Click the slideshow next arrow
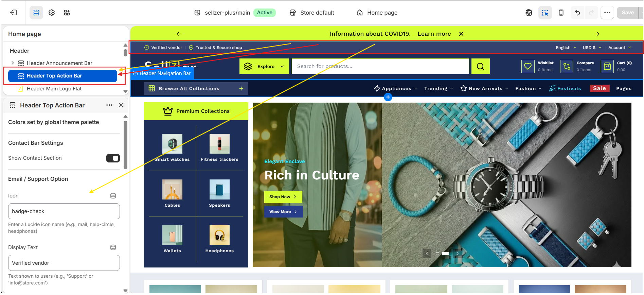This screenshot has height=295, width=644. click(458, 254)
